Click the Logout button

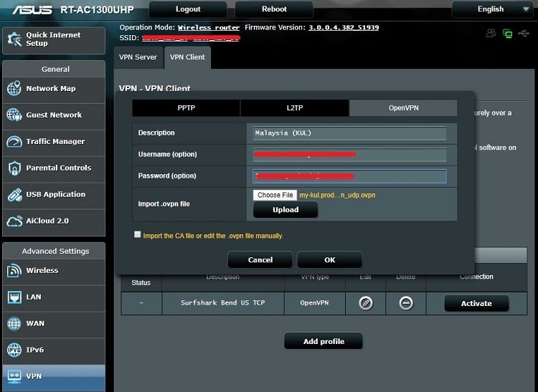coord(188,9)
